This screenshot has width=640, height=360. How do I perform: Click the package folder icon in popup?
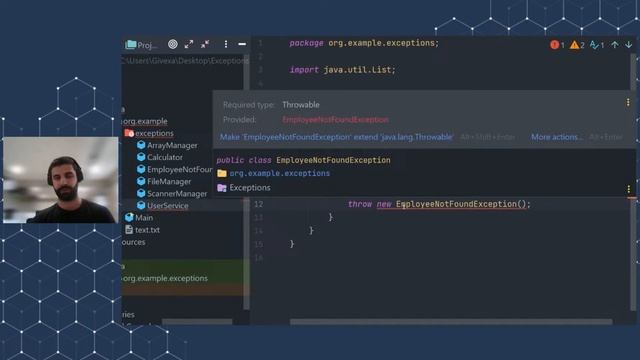[x=222, y=173]
